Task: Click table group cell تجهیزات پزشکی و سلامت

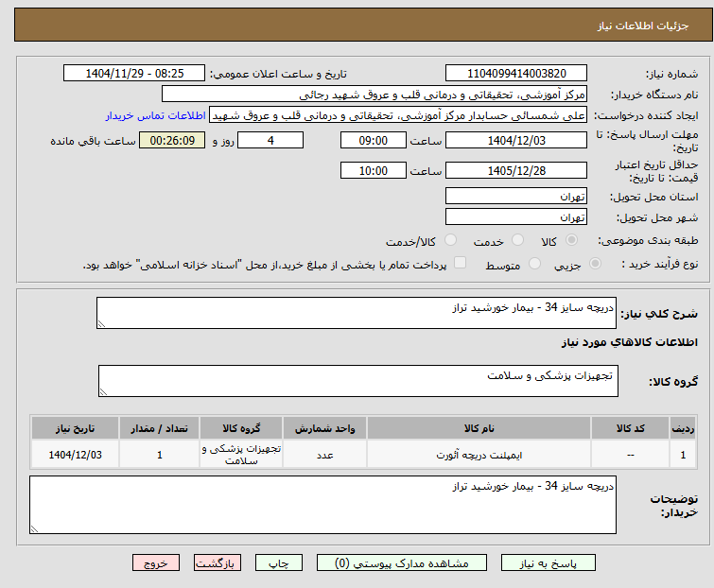Action: [241, 455]
